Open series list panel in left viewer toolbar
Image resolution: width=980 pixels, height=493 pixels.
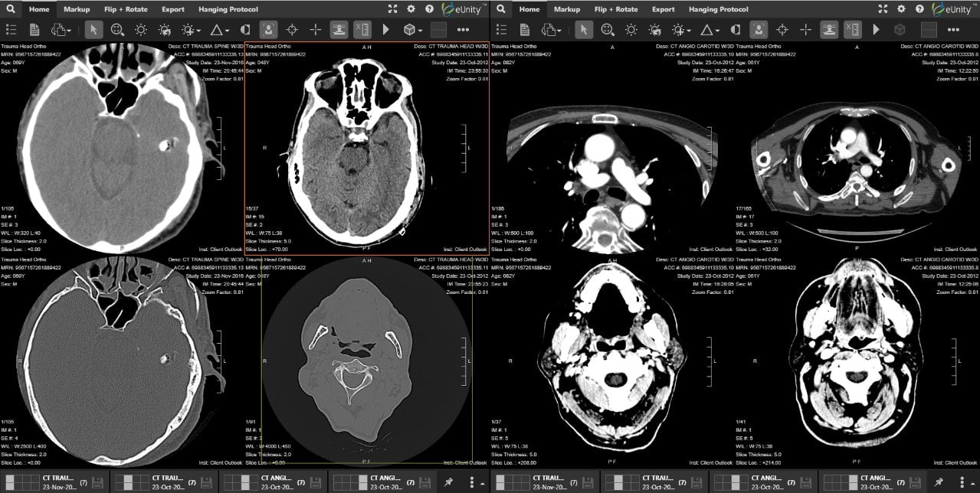coord(11,30)
